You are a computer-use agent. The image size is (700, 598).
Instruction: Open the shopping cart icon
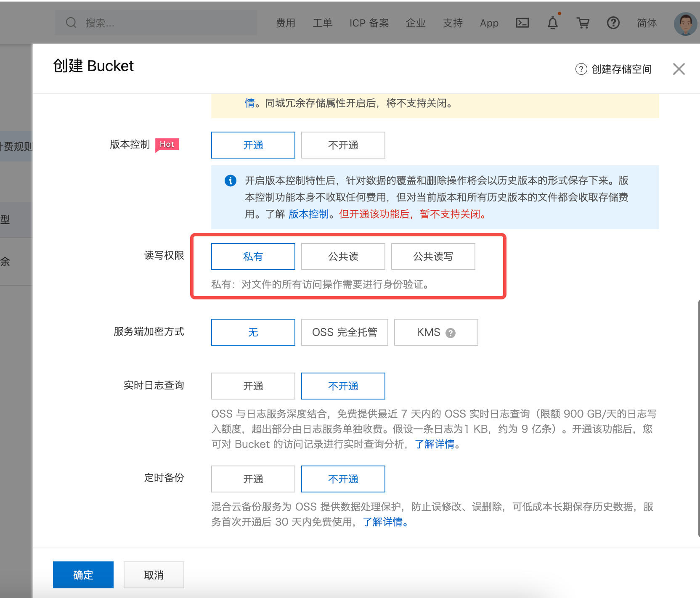coord(583,23)
